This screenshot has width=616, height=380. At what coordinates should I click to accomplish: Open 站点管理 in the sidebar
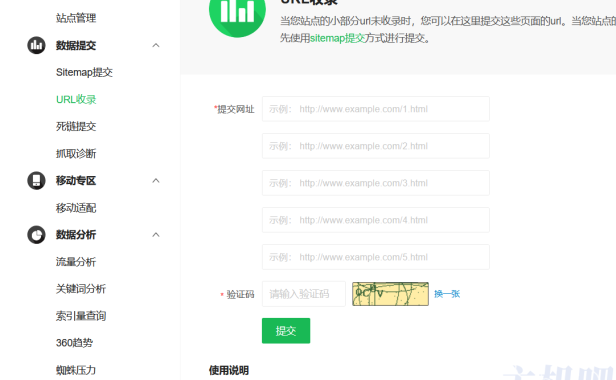[x=76, y=18]
